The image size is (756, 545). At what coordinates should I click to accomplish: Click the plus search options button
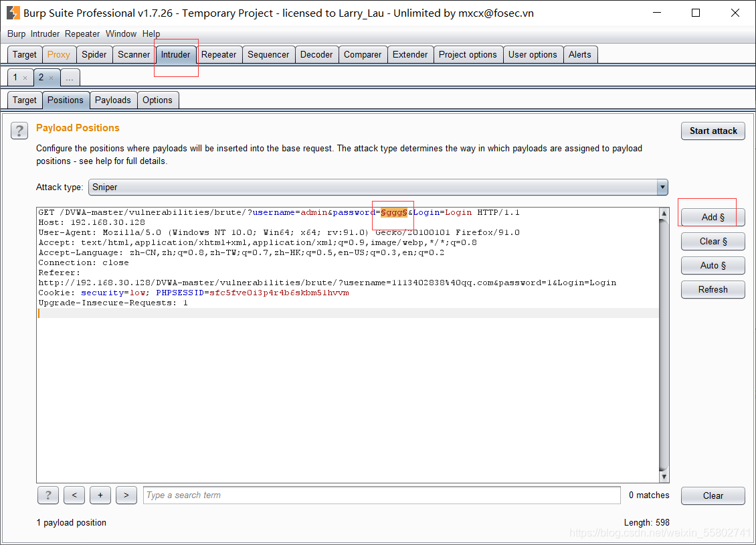(x=100, y=495)
